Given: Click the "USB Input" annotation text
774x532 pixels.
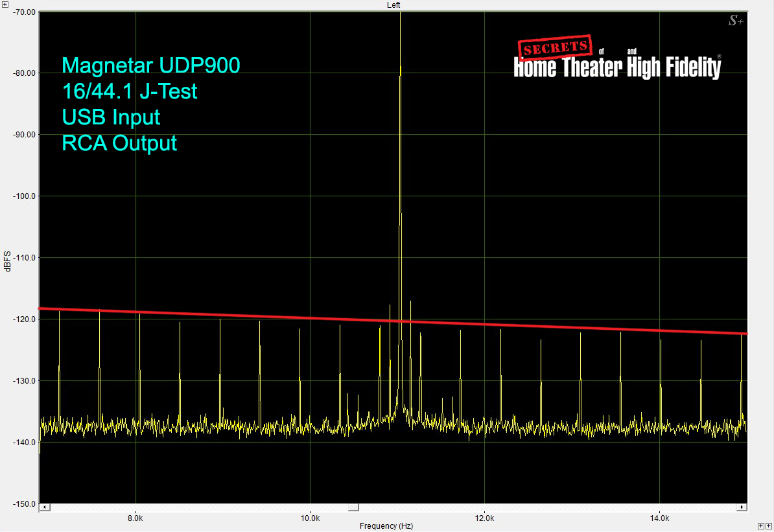Looking at the screenshot, I should click(111, 117).
